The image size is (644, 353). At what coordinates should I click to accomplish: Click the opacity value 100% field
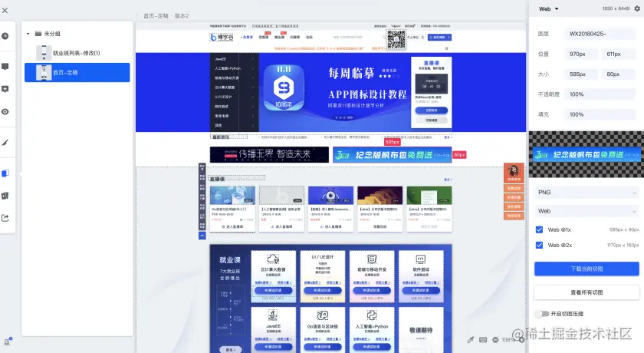600,94
